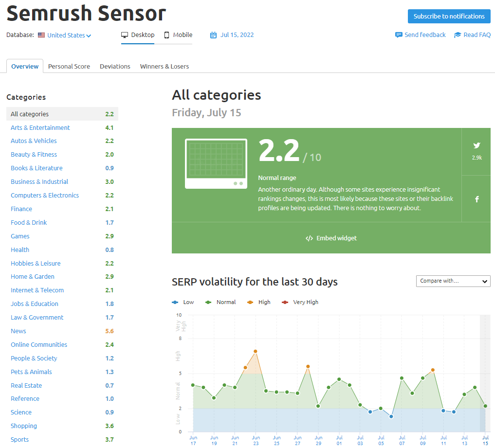Open the Internet & Telecom category
Screen dimensions: 495x448
click(37, 290)
